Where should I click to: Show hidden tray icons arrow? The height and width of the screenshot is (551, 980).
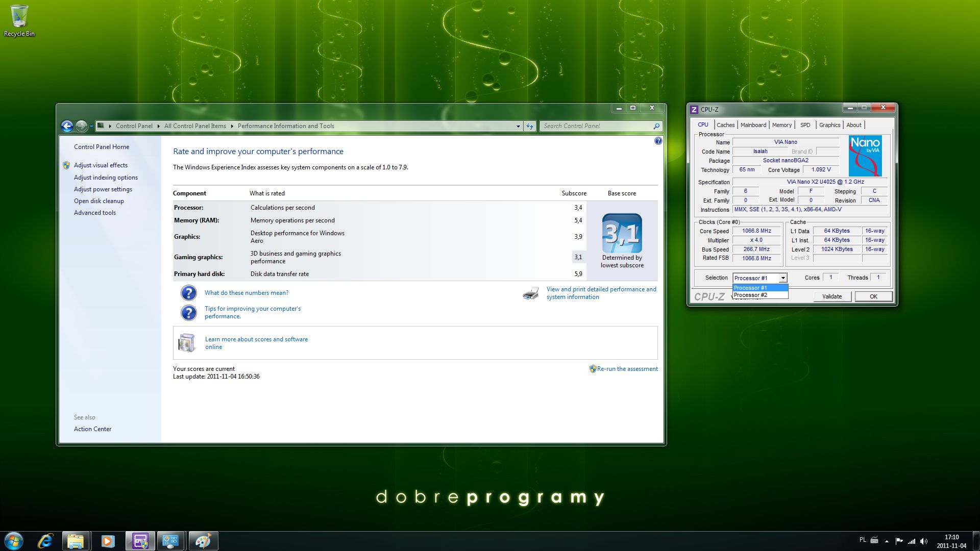887,541
